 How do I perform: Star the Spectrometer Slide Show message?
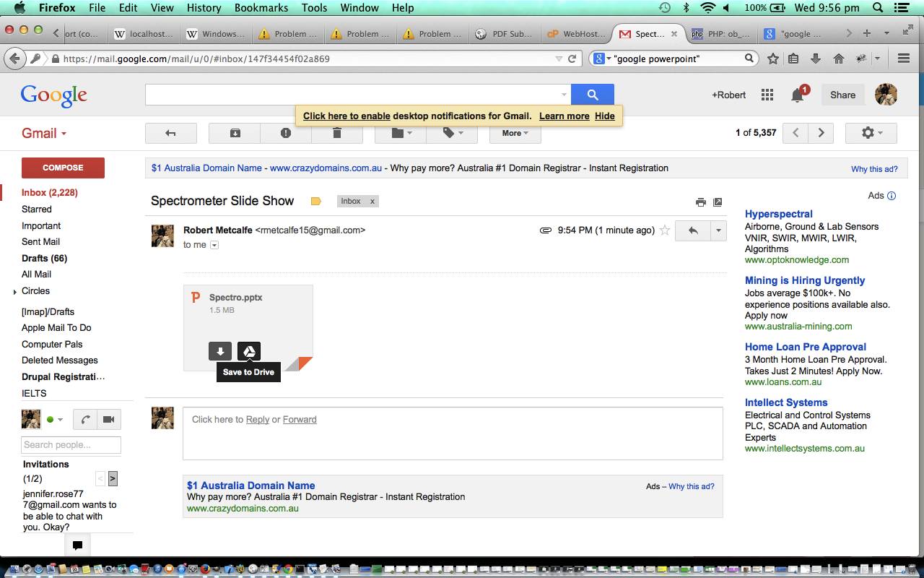665,230
